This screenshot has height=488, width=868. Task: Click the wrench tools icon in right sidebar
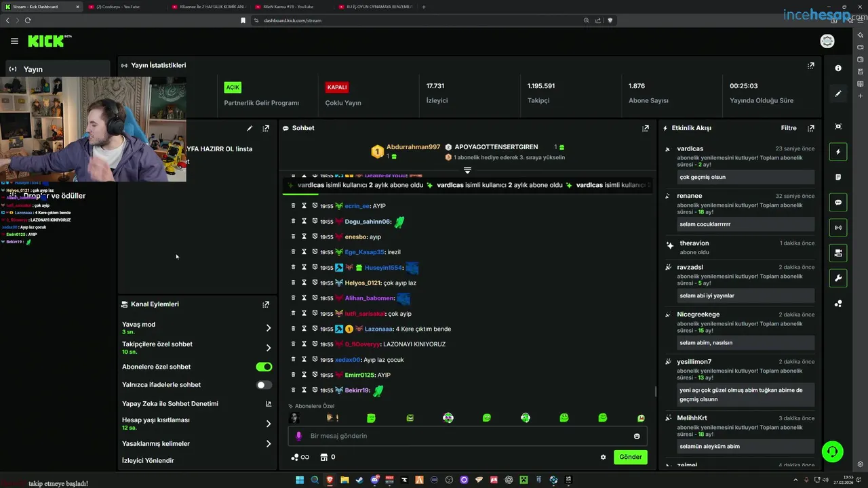838,278
